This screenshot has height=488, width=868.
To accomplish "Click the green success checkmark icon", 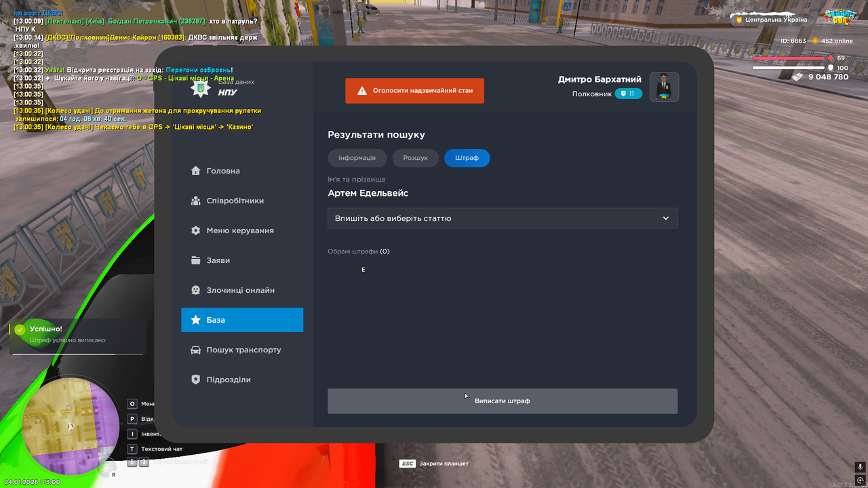I will 20,329.
